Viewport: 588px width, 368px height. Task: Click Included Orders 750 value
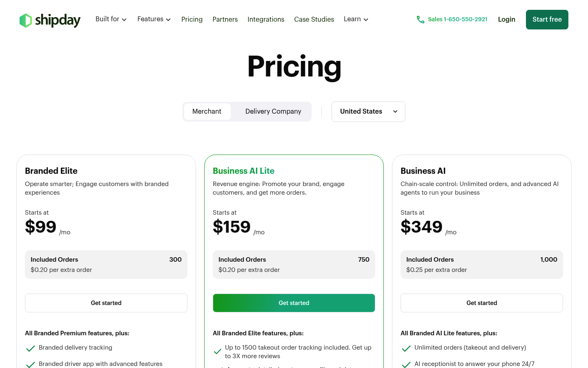[364, 260]
